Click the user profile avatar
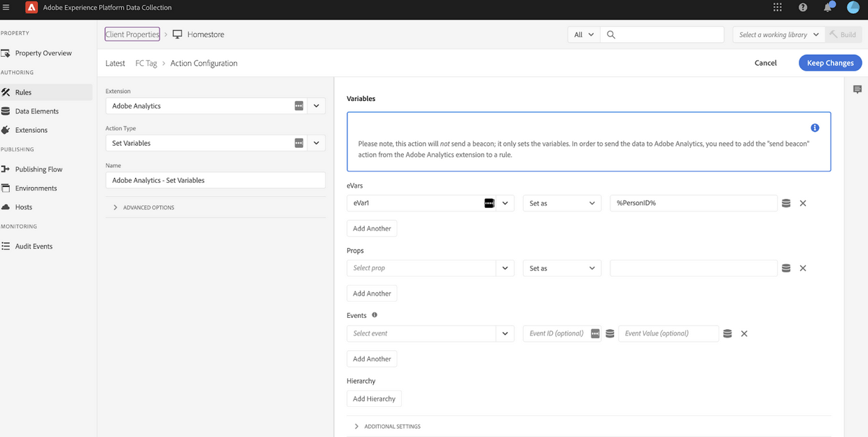The image size is (868, 437). [x=852, y=8]
